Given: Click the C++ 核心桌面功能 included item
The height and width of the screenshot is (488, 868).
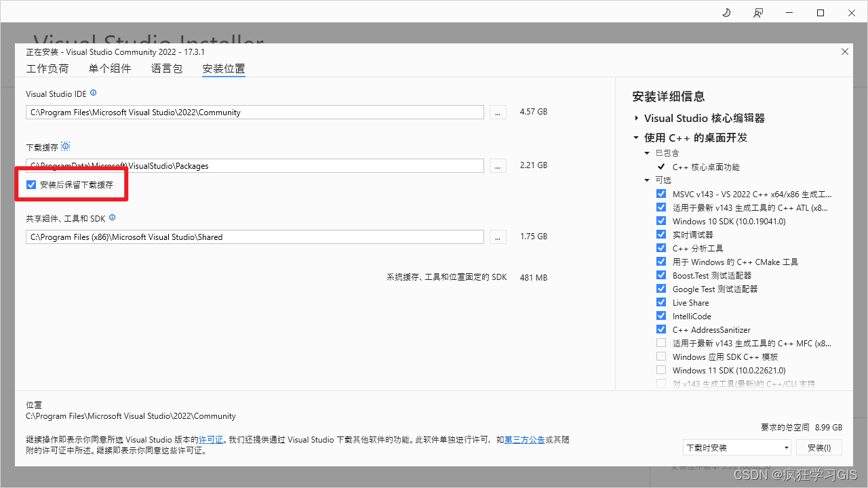Looking at the screenshot, I should coord(706,167).
